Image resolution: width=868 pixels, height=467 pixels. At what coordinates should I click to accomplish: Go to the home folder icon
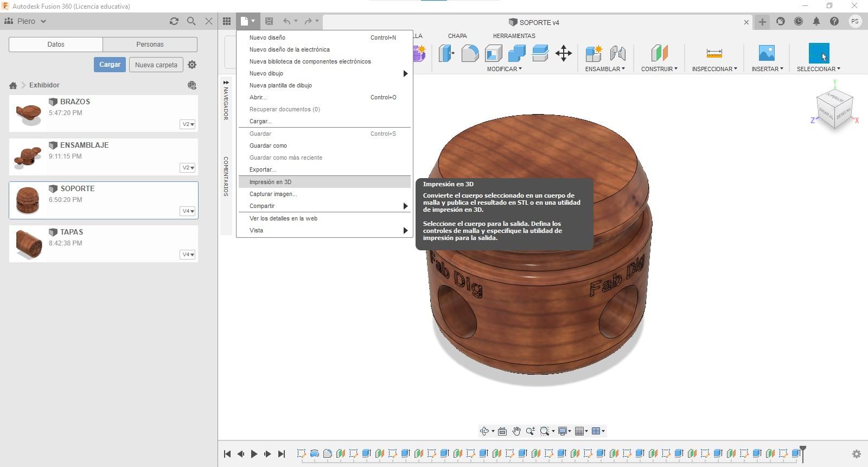[x=13, y=85]
